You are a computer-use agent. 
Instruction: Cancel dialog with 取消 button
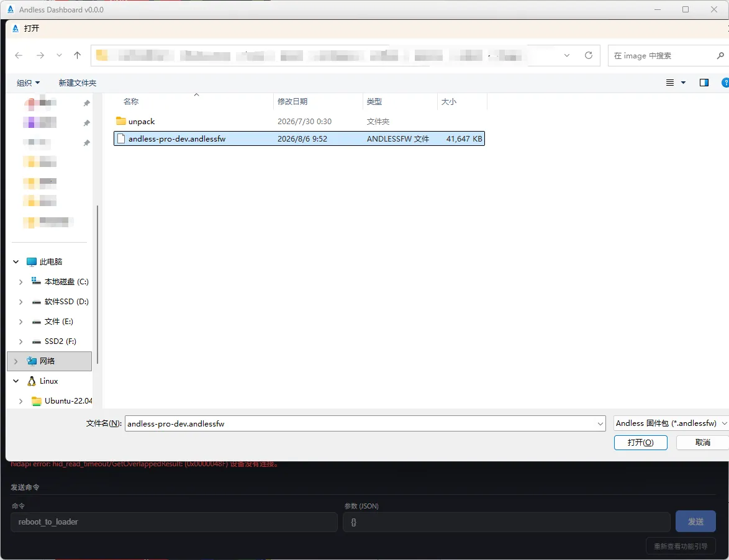[702, 443]
